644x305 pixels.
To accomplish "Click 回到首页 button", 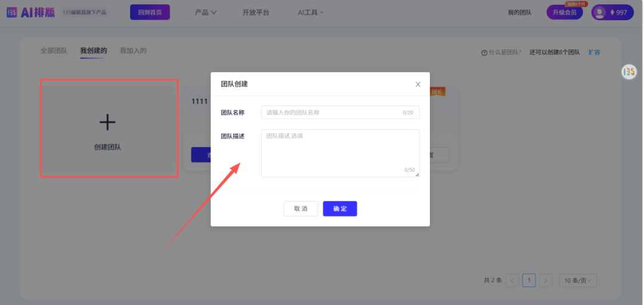I will pos(150,13).
